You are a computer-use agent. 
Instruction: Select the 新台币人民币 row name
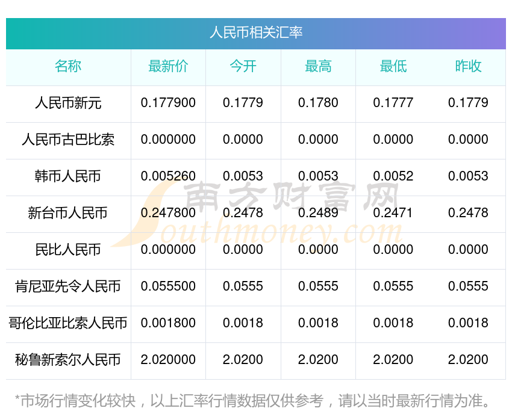[68, 213]
